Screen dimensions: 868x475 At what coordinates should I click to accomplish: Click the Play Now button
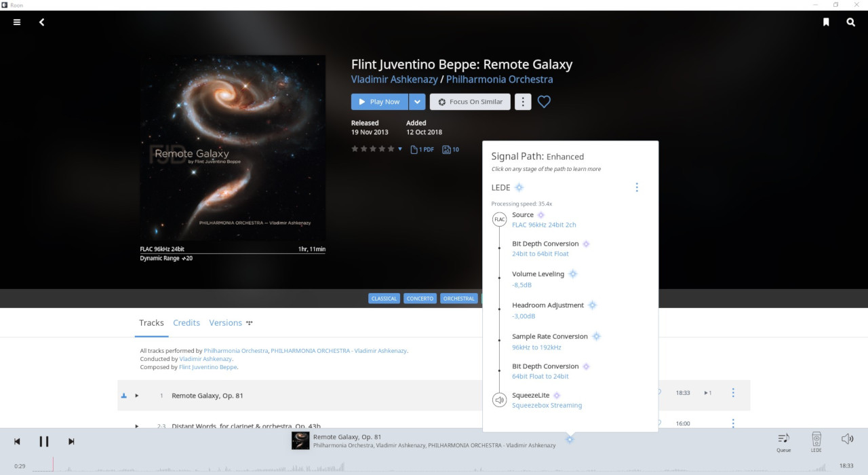point(380,102)
